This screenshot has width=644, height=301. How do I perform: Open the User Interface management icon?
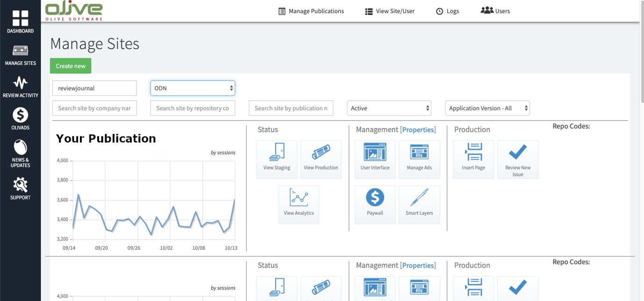click(x=375, y=159)
